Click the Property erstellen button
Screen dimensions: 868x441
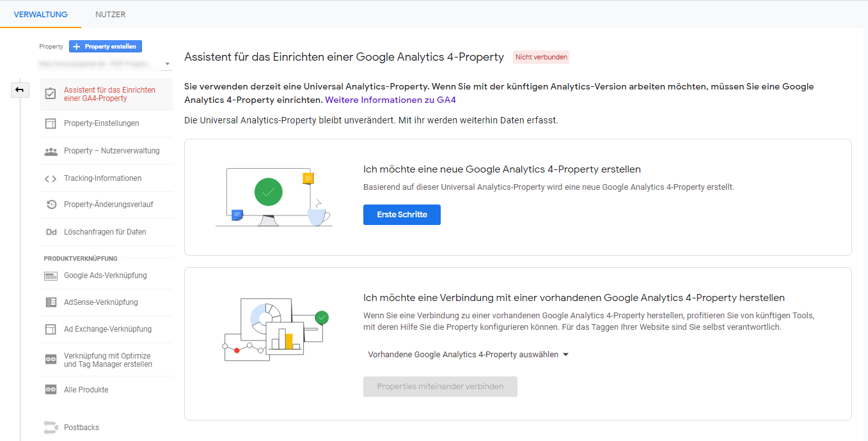(x=106, y=47)
